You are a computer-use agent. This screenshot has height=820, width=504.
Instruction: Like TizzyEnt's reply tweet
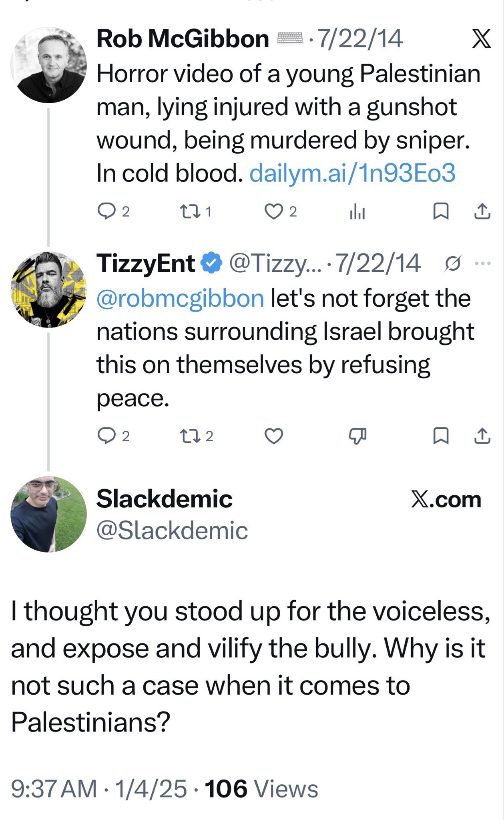click(x=274, y=436)
